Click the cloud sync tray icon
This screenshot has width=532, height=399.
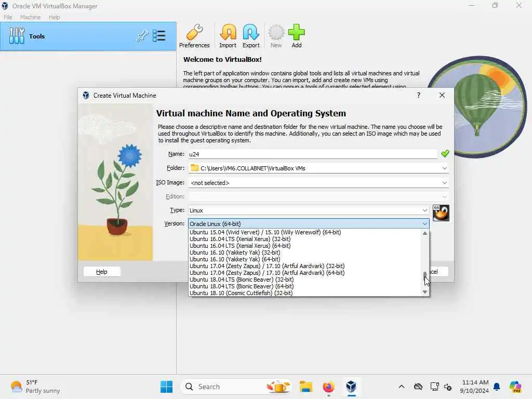[x=418, y=387]
